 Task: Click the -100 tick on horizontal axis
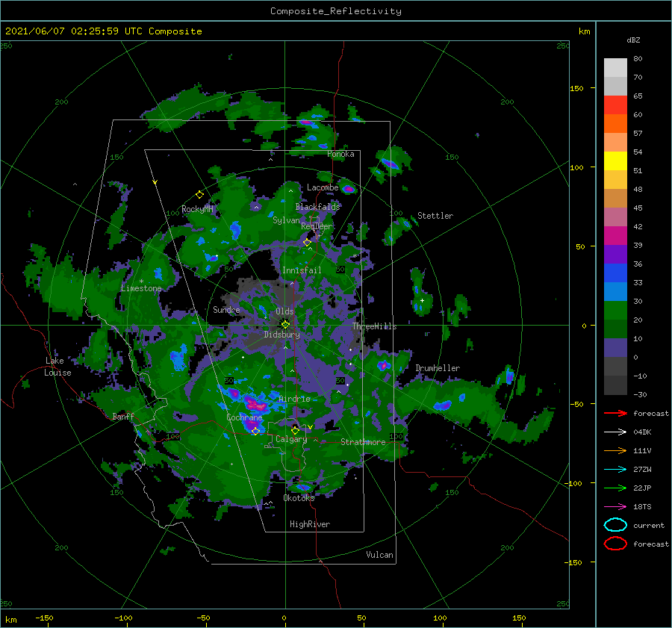pyautogui.click(x=123, y=618)
